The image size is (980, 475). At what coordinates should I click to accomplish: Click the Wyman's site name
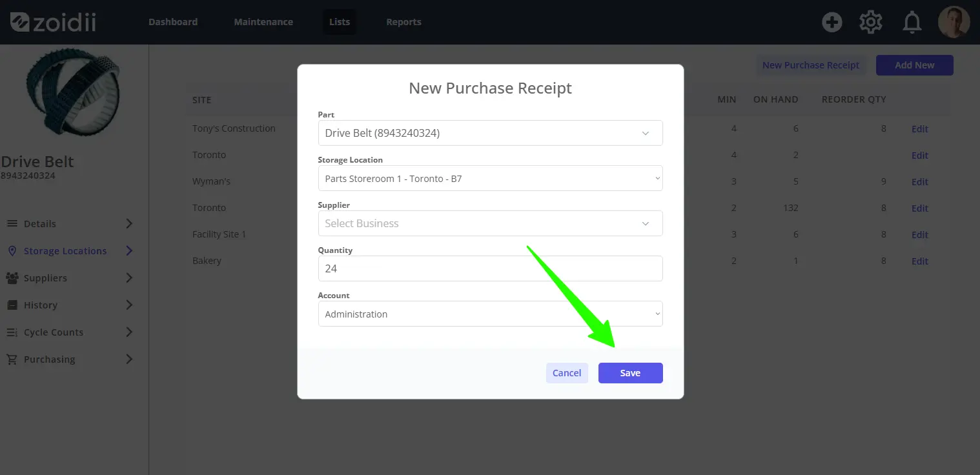coord(211,181)
